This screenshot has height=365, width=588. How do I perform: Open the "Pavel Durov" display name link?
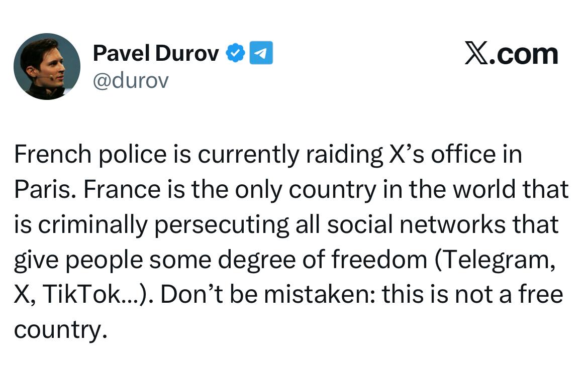coord(156,53)
